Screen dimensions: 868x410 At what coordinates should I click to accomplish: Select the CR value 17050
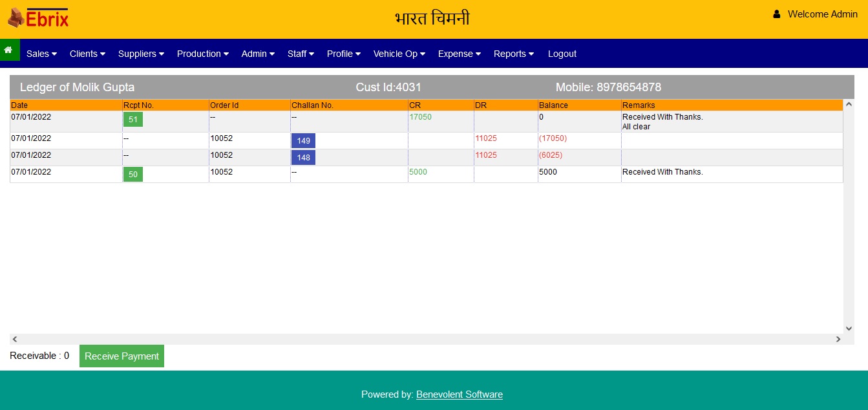tap(421, 117)
